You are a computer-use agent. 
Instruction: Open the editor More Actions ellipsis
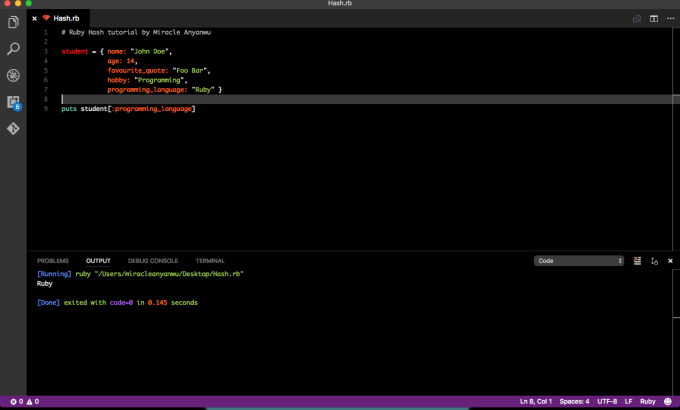pos(670,18)
